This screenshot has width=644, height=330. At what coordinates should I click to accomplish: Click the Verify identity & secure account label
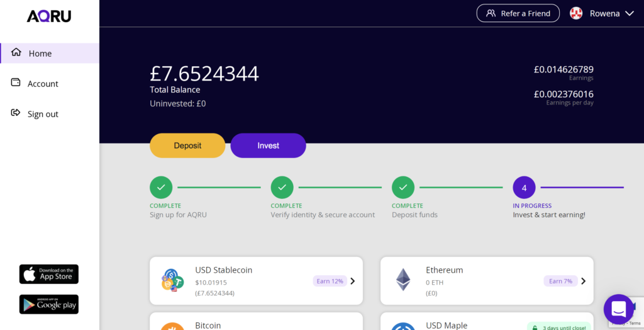[323, 215]
